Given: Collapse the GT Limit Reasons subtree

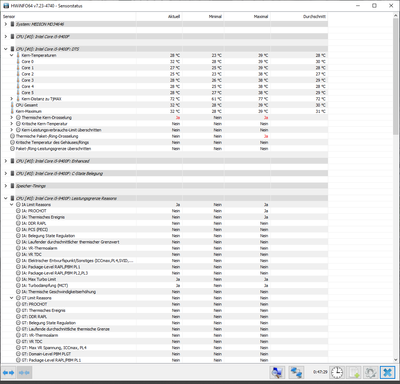Looking at the screenshot, I should 12,298.
